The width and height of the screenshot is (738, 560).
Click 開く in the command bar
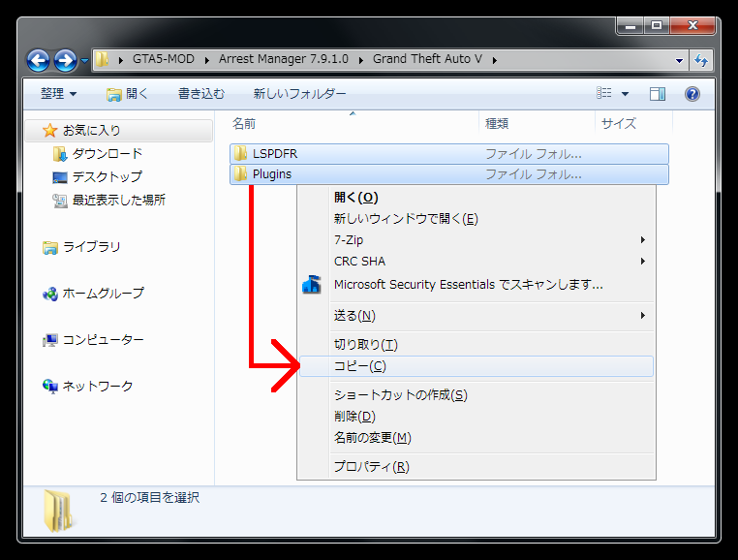127,94
